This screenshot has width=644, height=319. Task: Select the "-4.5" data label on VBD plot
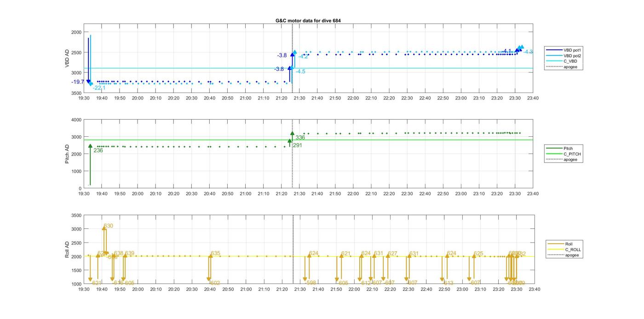[300, 71]
